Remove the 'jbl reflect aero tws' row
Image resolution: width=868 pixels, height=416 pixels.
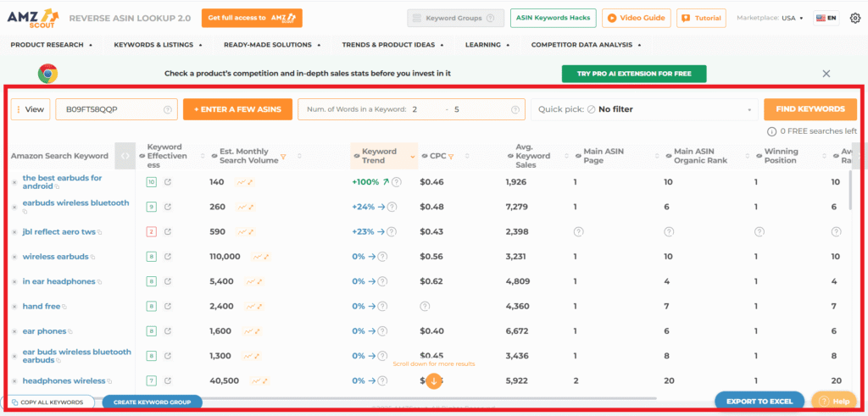click(x=14, y=232)
